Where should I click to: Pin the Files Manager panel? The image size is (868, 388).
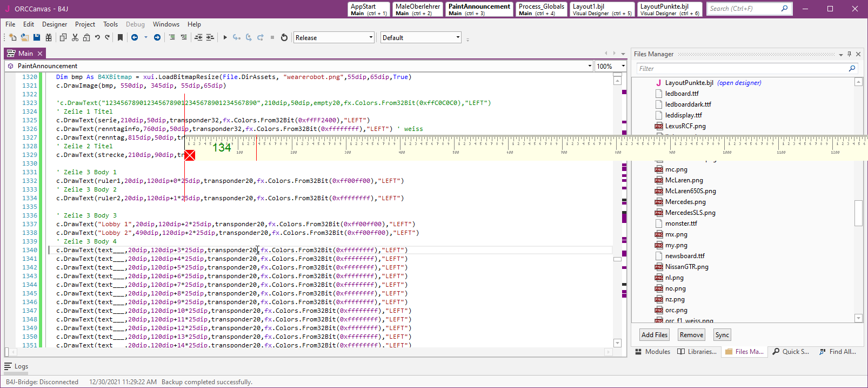point(849,54)
